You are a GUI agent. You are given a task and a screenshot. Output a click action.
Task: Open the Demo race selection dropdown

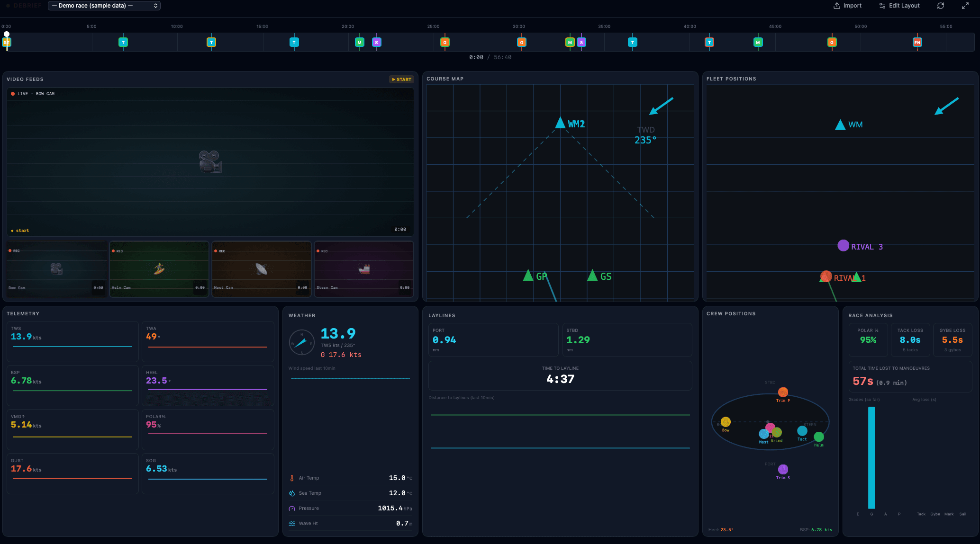[104, 5]
